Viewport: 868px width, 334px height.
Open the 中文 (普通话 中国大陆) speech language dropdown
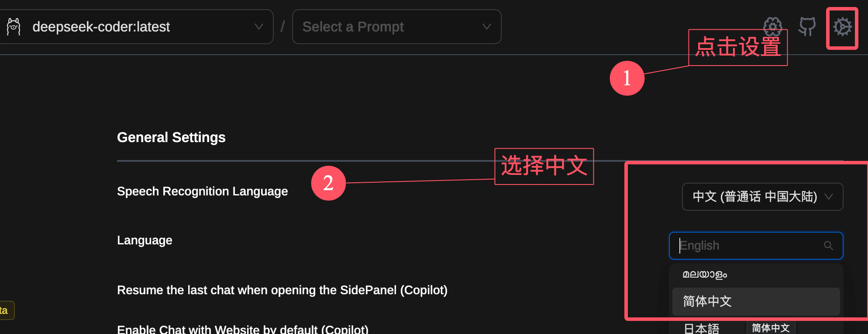(762, 197)
